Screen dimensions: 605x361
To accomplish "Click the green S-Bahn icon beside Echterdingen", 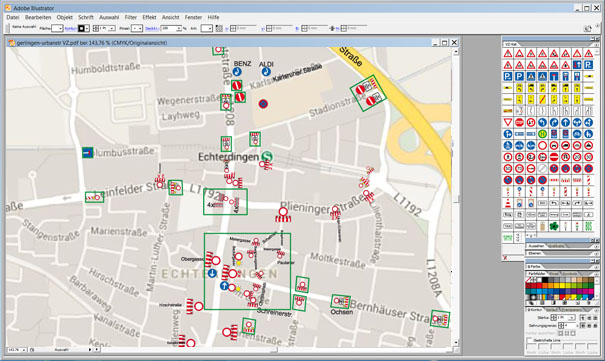I will pyautogui.click(x=267, y=157).
